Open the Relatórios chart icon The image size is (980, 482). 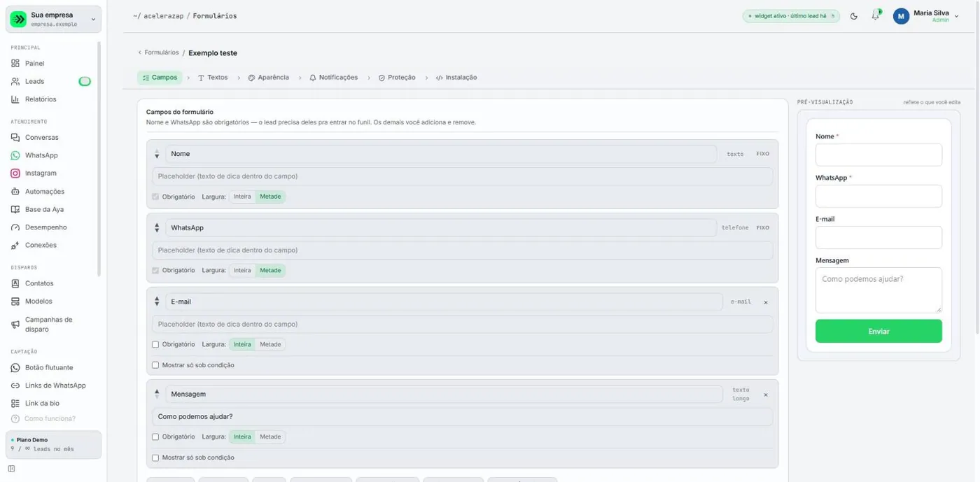point(15,99)
